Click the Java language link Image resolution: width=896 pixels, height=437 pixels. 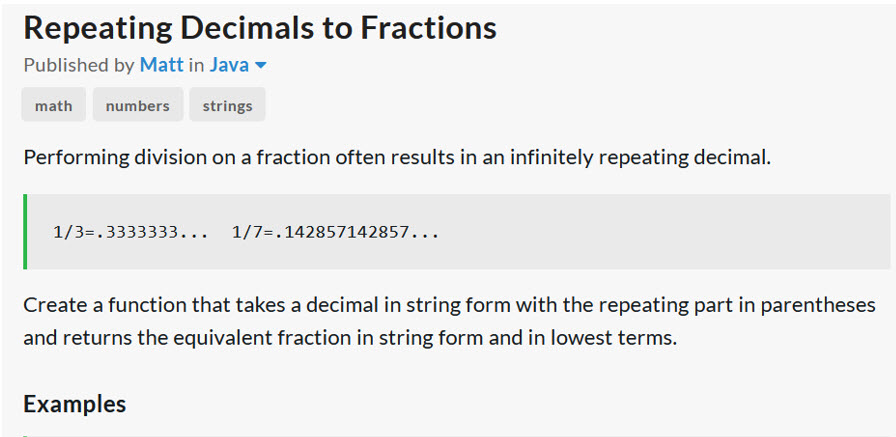229,66
